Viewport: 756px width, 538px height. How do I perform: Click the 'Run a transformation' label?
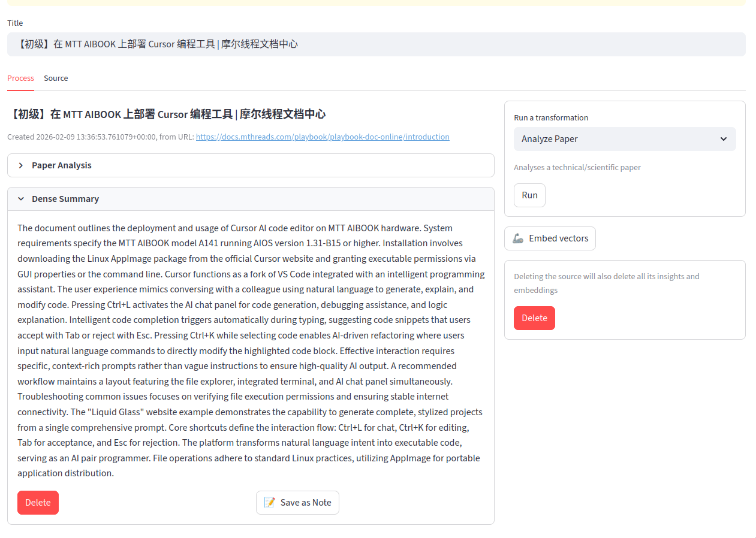click(551, 118)
